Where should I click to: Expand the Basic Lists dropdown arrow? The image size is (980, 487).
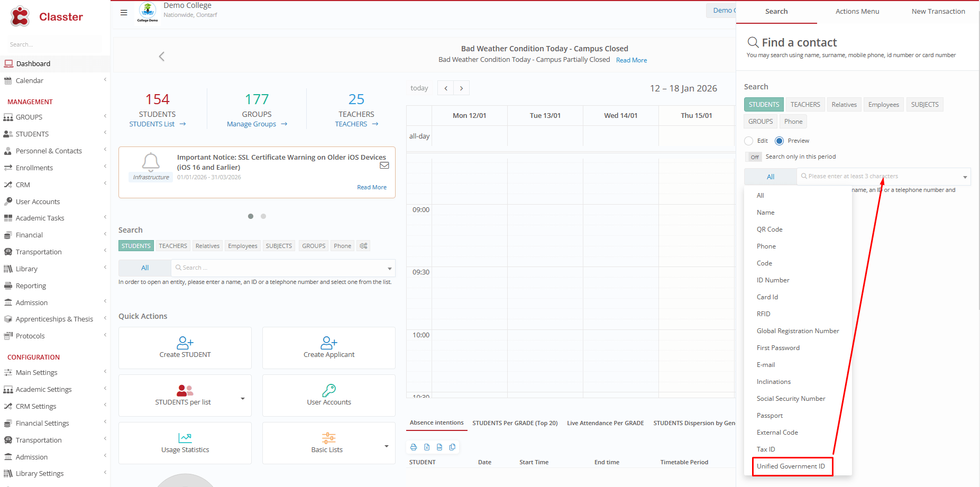(387, 446)
